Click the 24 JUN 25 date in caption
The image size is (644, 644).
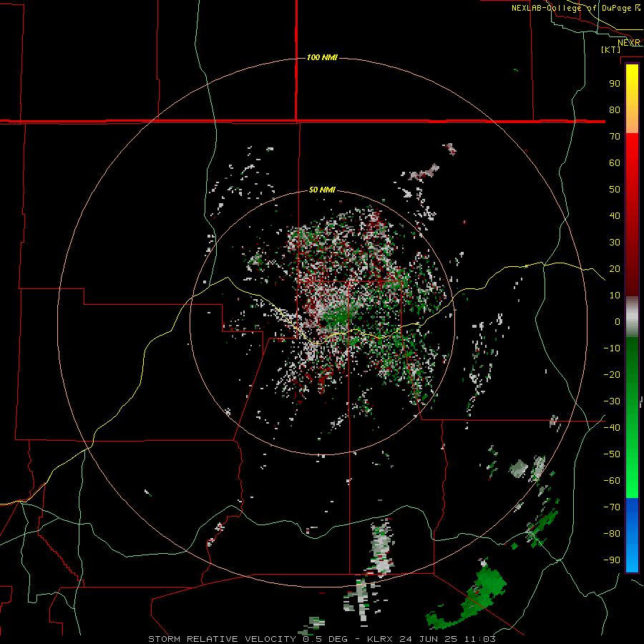tap(428, 639)
